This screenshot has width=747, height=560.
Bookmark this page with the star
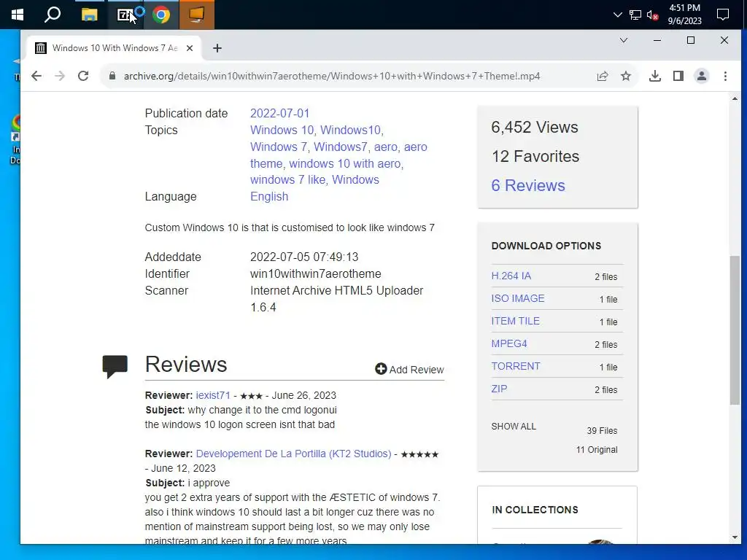click(626, 76)
